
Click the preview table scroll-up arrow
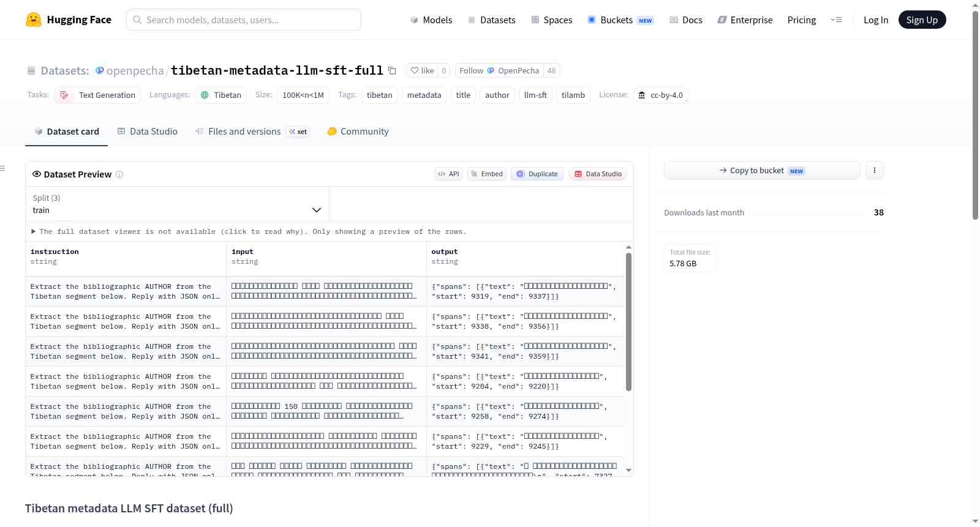coord(628,247)
